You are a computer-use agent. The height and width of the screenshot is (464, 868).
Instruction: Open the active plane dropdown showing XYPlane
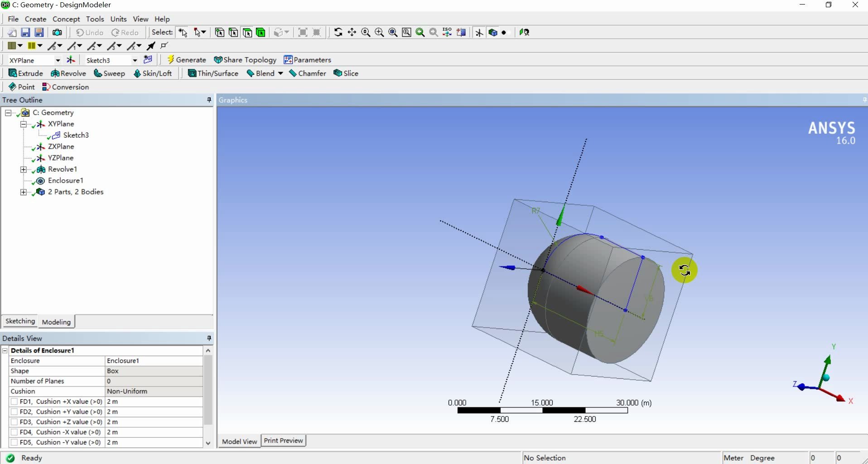coord(58,60)
